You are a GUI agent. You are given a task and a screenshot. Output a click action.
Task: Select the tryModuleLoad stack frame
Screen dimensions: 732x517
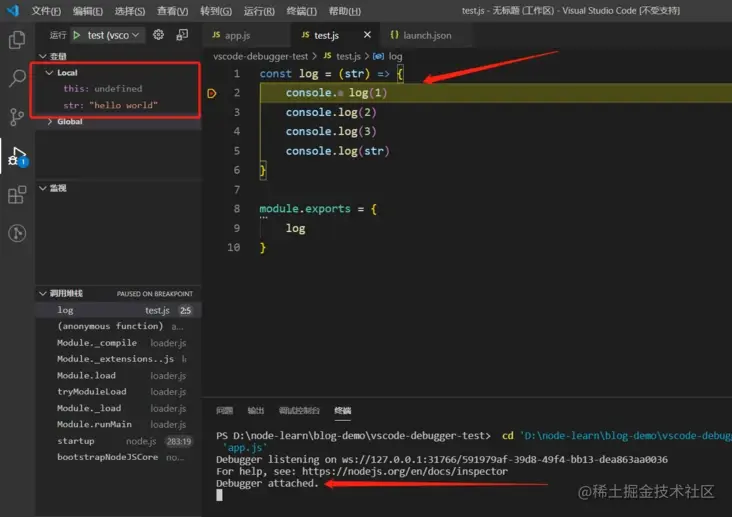[119, 392]
